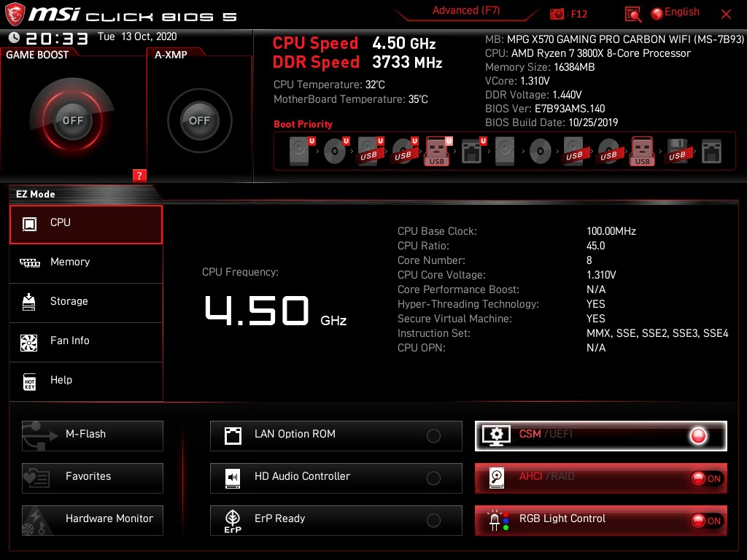Select legacy network boot icon at end
747x560 pixels.
(x=711, y=151)
